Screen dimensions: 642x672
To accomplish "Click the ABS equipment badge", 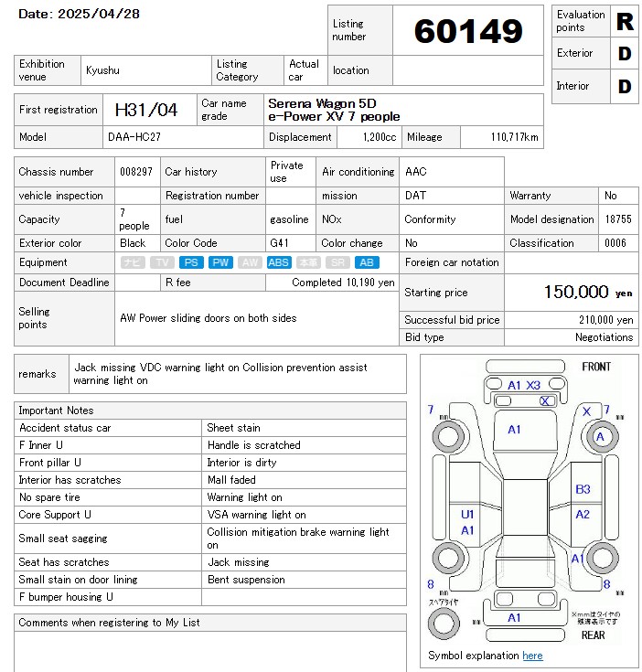I will pos(279,262).
